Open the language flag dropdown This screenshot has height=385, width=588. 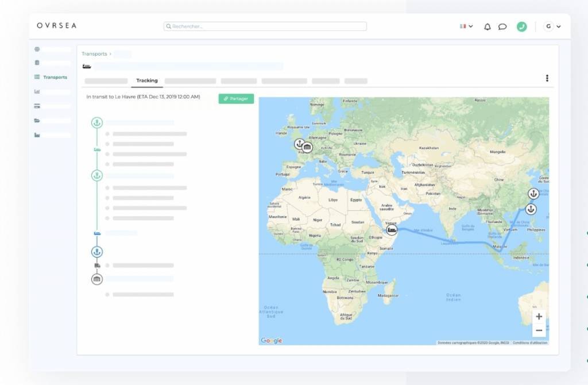(x=466, y=26)
